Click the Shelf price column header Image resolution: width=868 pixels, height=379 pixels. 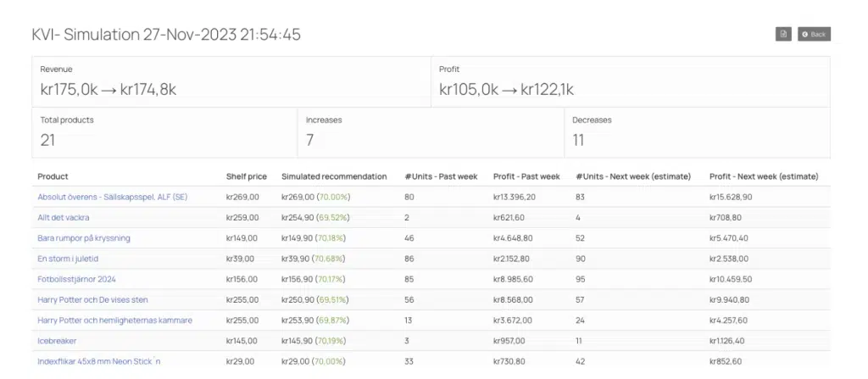point(247,176)
